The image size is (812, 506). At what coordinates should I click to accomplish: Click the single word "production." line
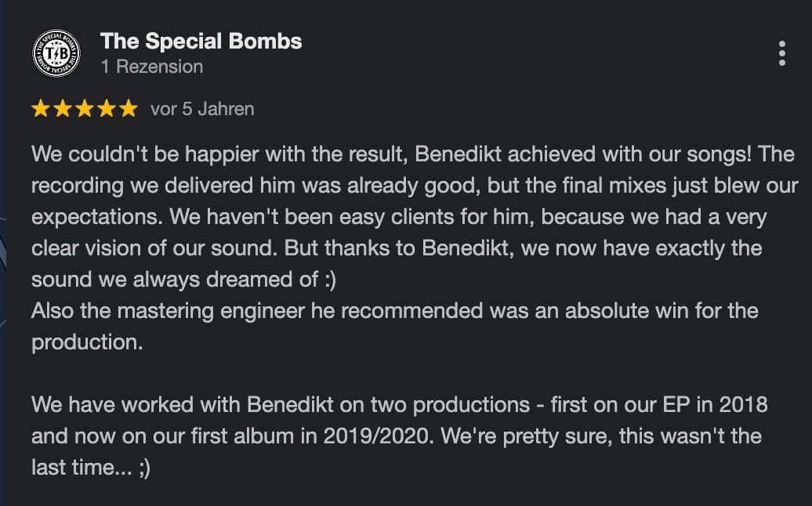click(x=87, y=342)
